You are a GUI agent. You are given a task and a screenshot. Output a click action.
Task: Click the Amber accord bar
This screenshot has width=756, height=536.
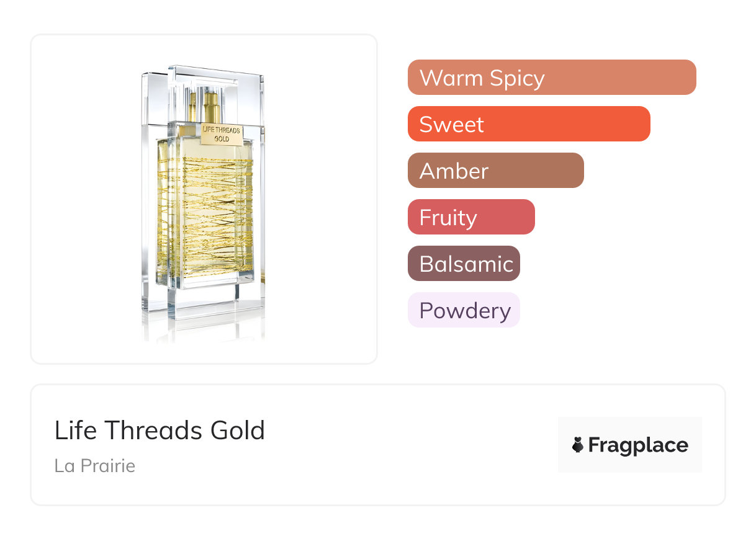495,171
